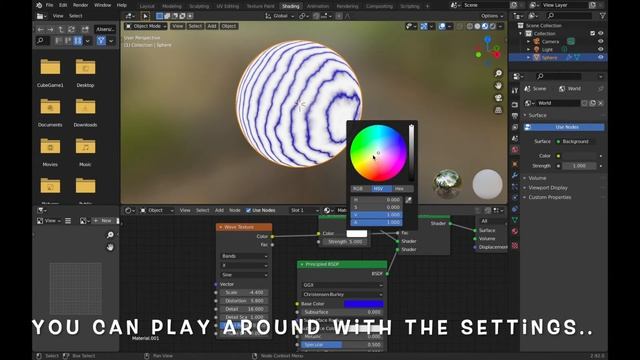Open the Christensen-Burley subsurface dropdown
The width and height of the screenshot is (640, 360).
point(342,294)
